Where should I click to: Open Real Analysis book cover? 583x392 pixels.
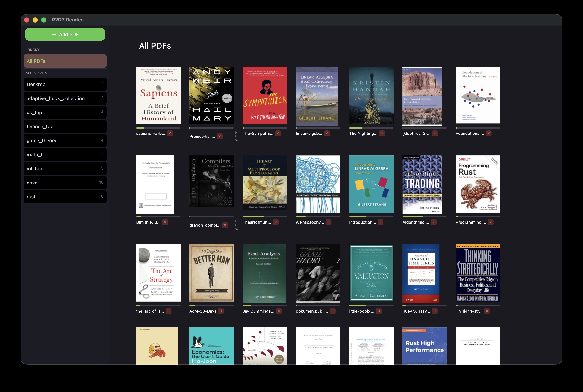tap(264, 274)
